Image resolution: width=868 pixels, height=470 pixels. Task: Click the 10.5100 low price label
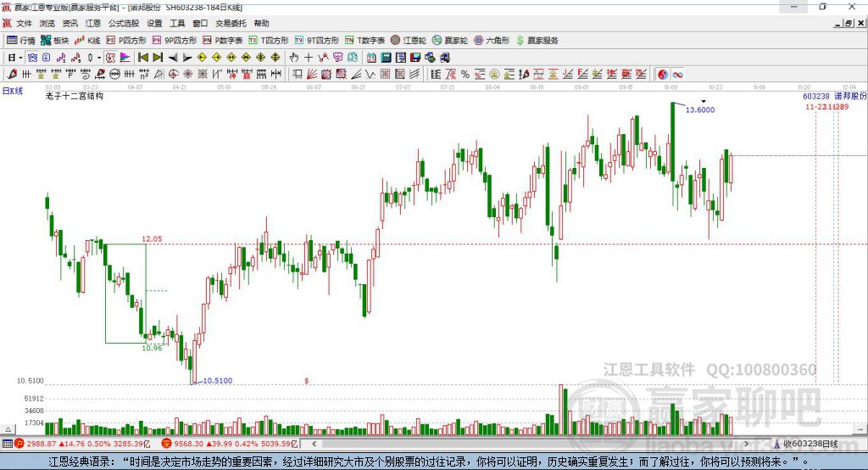[x=218, y=381]
